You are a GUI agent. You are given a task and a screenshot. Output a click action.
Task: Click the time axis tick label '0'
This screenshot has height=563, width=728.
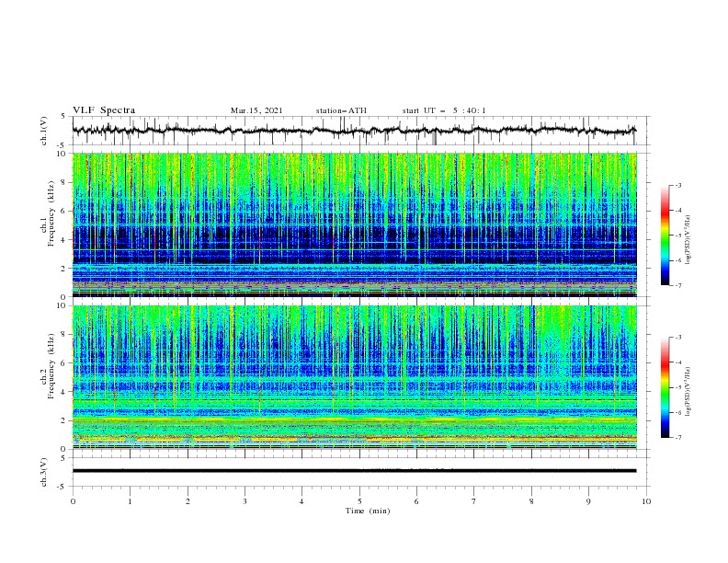coord(73,501)
